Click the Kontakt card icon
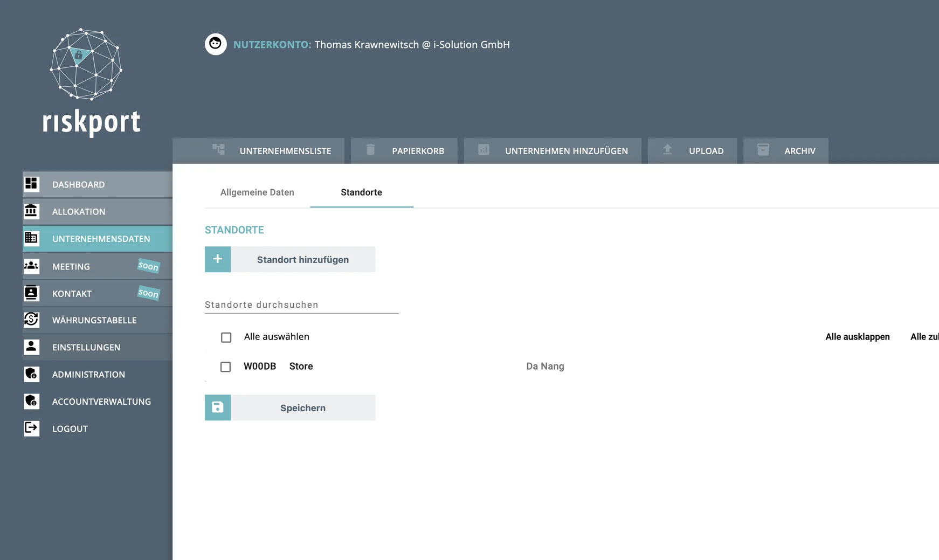The image size is (939, 560). [31, 293]
